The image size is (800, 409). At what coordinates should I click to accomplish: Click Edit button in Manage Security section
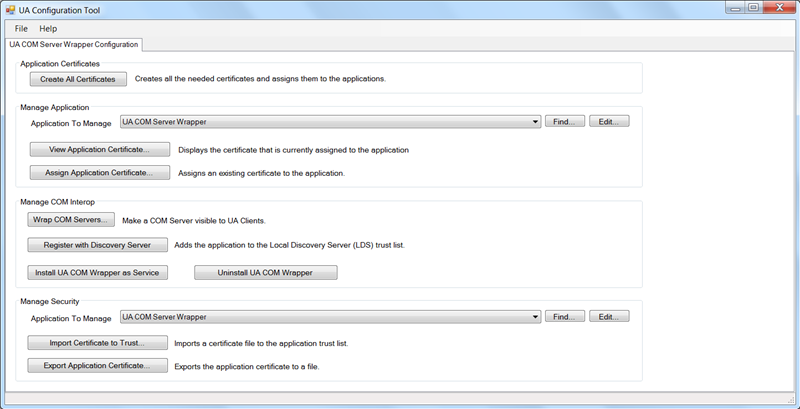click(x=608, y=317)
